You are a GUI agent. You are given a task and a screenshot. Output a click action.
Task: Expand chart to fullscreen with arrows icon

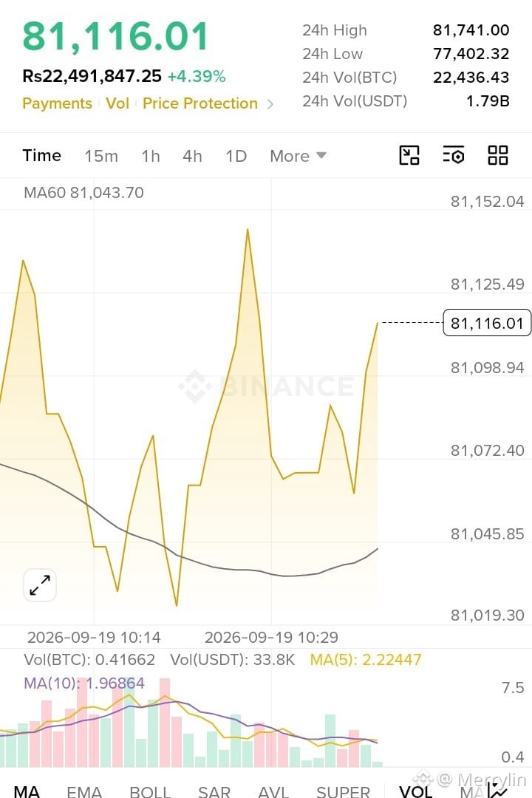click(x=40, y=585)
